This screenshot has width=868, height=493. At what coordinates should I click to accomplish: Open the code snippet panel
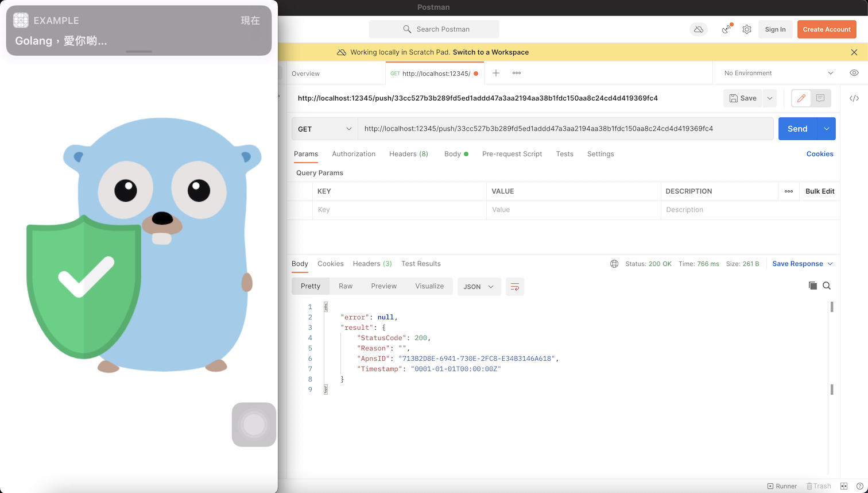click(x=854, y=98)
